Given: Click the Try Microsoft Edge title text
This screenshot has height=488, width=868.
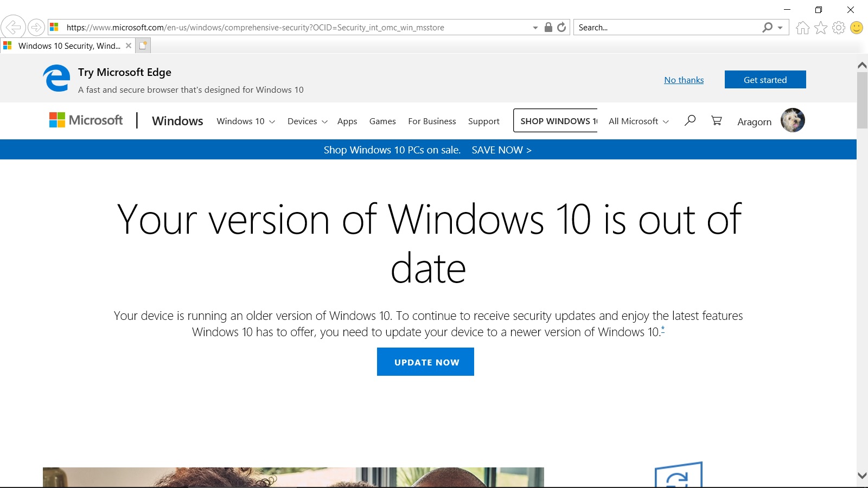Looking at the screenshot, I should pyautogui.click(x=125, y=72).
